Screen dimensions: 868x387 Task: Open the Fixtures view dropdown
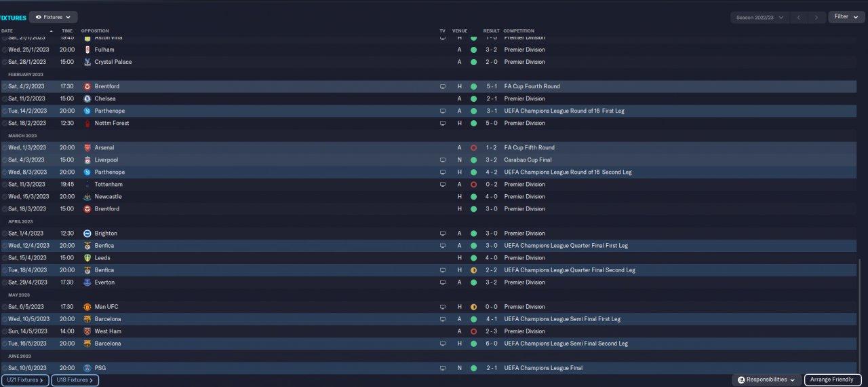coord(54,17)
